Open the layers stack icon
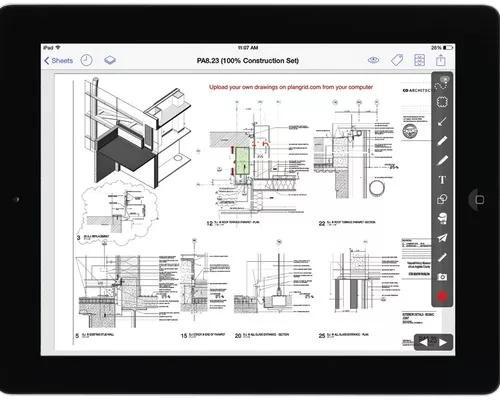The height and width of the screenshot is (400, 500). (x=110, y=60)
